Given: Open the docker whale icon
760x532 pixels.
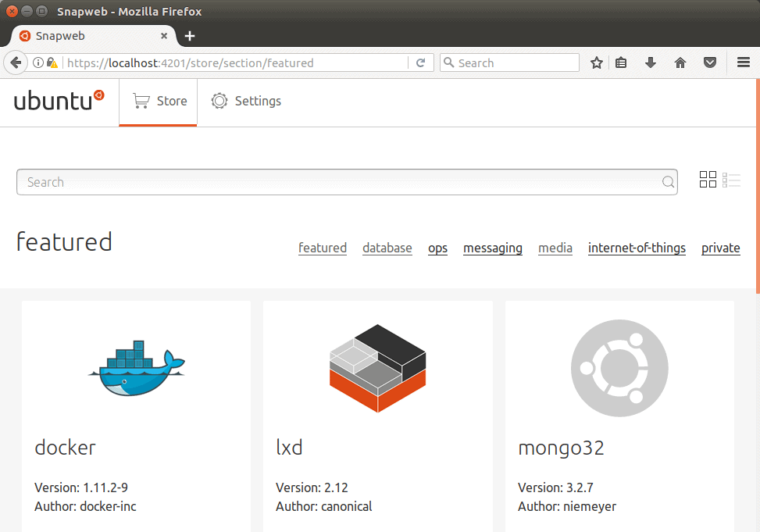Looking at the screenshot, I should [136, 368].
